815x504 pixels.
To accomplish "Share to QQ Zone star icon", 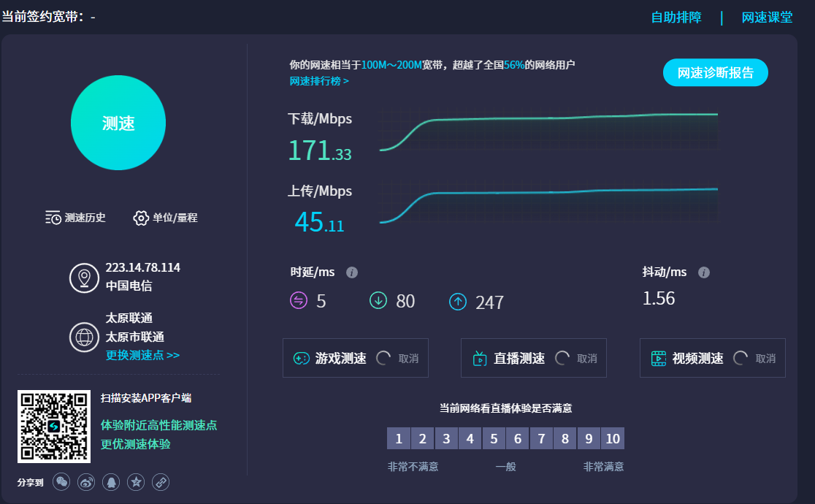I will (136, 482).
